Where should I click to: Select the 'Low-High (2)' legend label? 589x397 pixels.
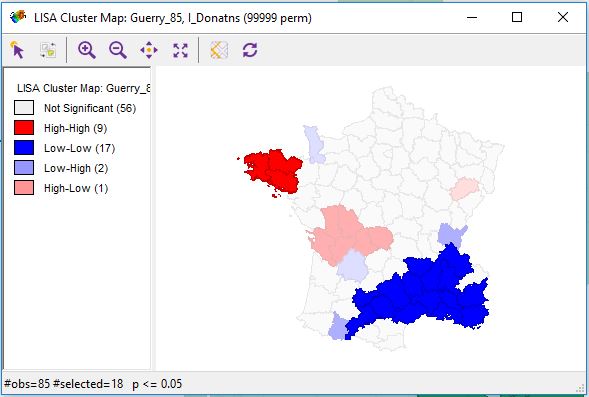[x=76, y=168]
